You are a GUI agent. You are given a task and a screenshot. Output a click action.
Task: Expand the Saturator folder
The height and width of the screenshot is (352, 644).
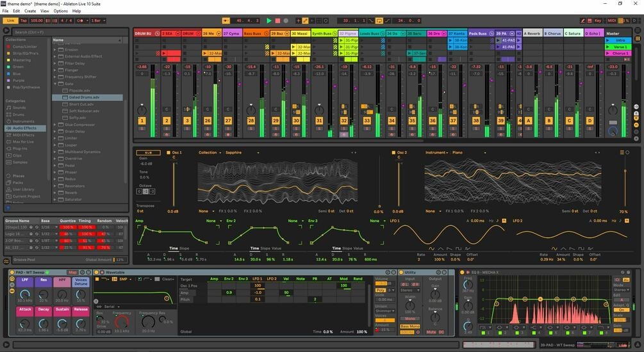(55, 200)
